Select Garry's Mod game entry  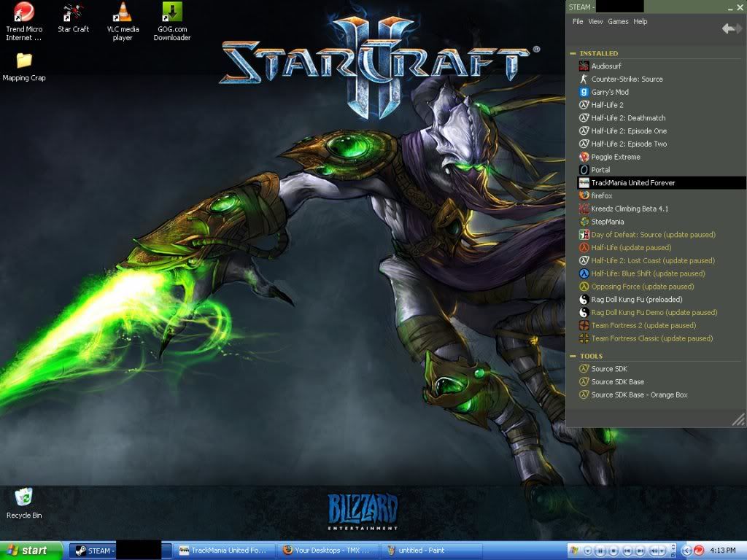coord(603,92)
